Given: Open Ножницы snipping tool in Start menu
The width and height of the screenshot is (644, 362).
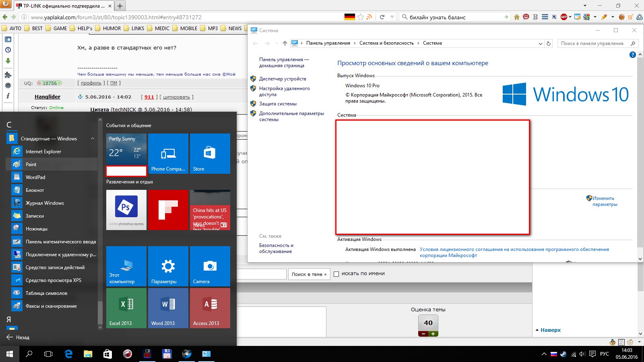Looking at the screenshot, I should tap(52, 228).
